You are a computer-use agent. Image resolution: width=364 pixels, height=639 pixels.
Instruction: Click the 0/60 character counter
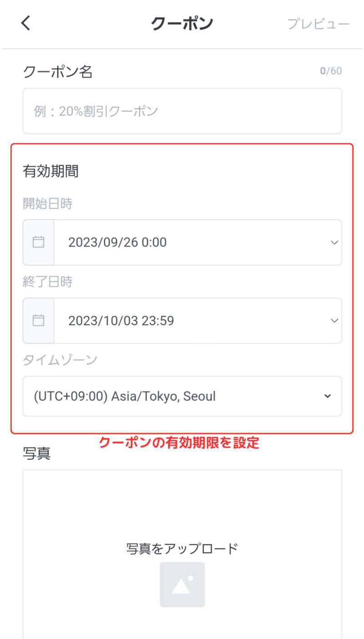(331, 71)
